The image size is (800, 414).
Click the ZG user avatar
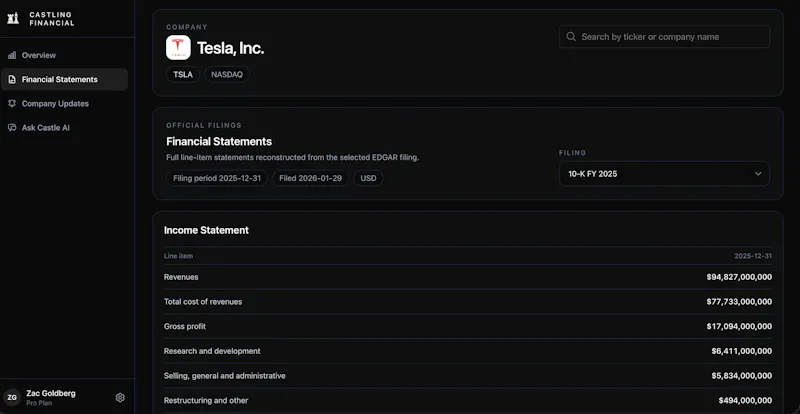(x=12, y=397)
